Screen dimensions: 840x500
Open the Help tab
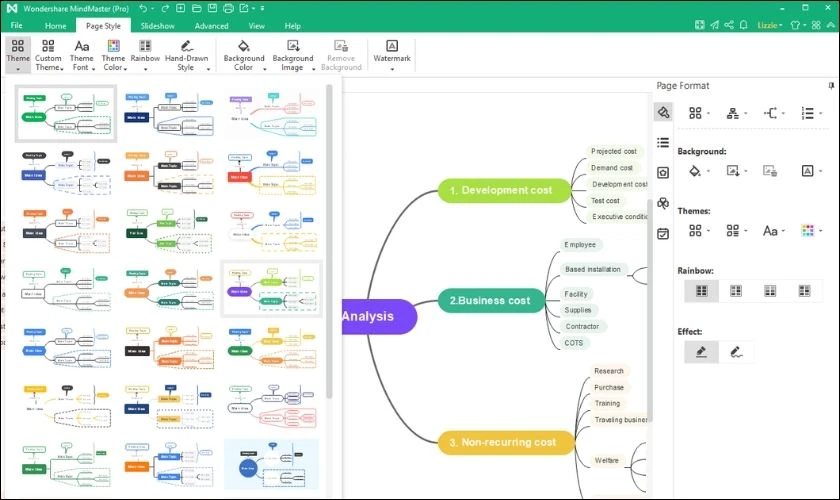[x=292, y=25]
